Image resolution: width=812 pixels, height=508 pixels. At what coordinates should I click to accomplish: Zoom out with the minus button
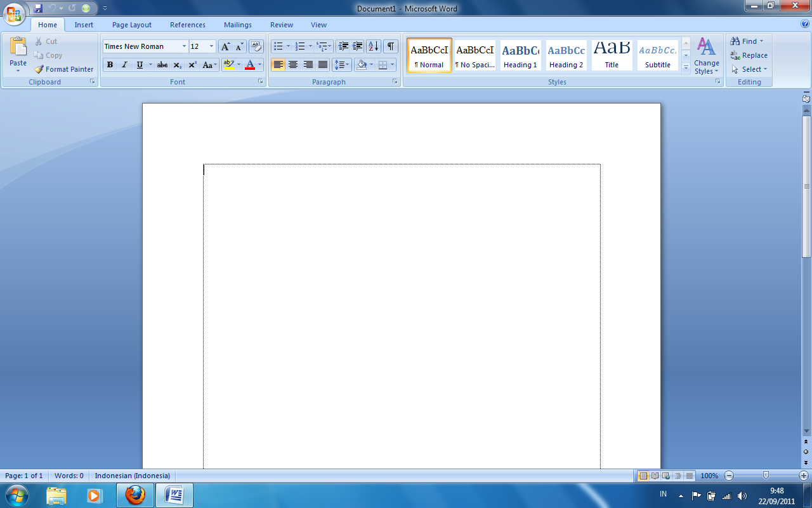[x=729, y=476]
